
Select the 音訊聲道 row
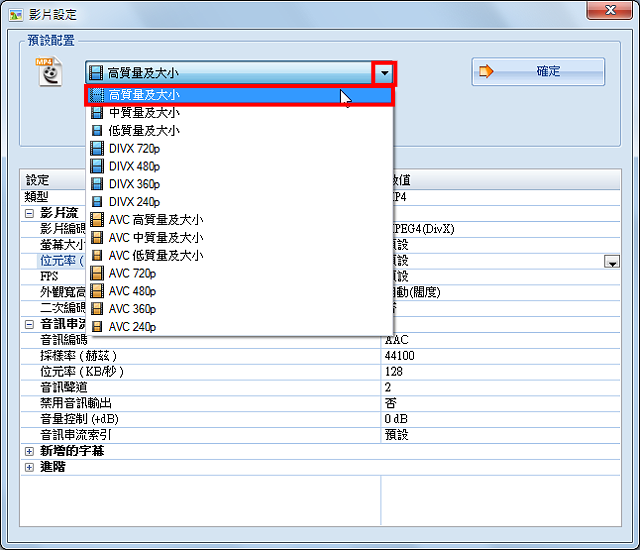(x=320, y=388)
